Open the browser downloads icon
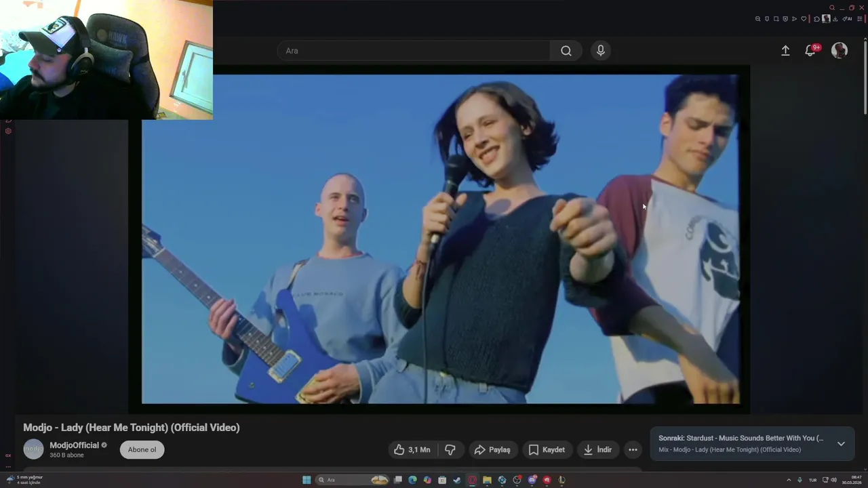The image size is (868, 488). pyautogui.click(x=835, y=19)
